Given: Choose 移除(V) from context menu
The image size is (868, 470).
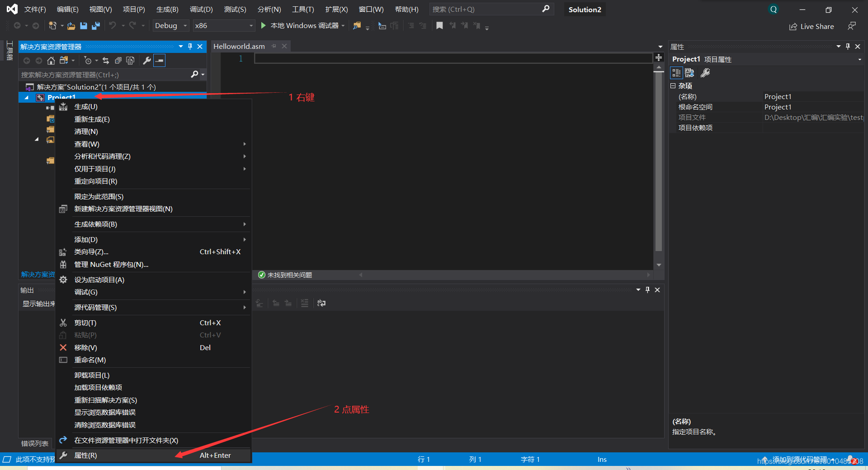Looking at the screenshot, I should click(x=153, y=348).
